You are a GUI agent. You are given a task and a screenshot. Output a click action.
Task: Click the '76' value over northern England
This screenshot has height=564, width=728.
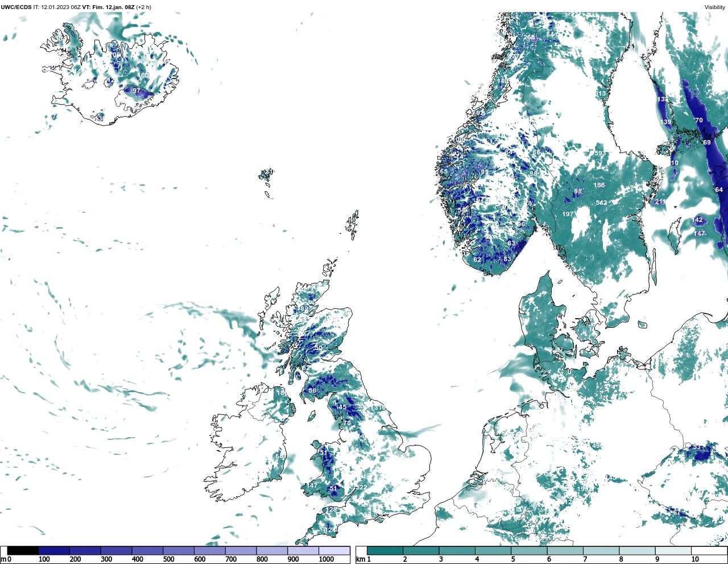347,423
